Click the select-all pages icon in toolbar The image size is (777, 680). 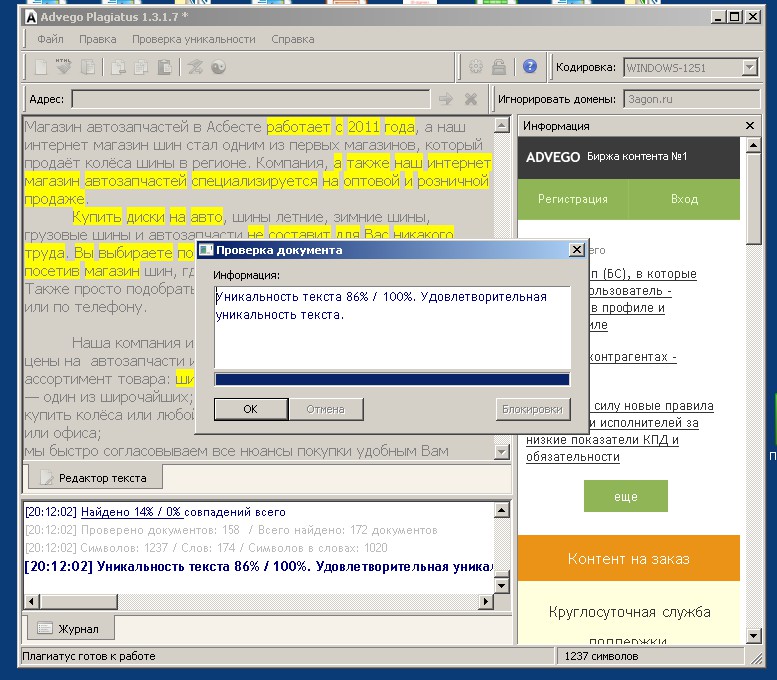pyautogui.click(x=88, y=67)
